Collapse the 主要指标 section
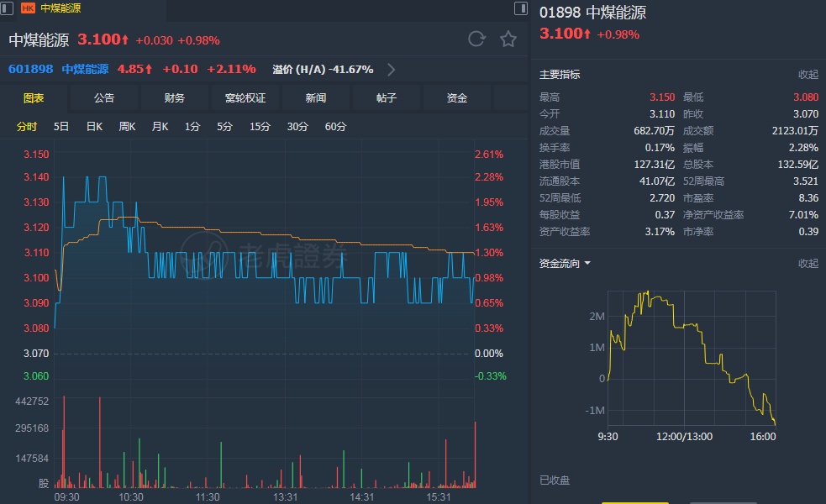 coord(808,74)
